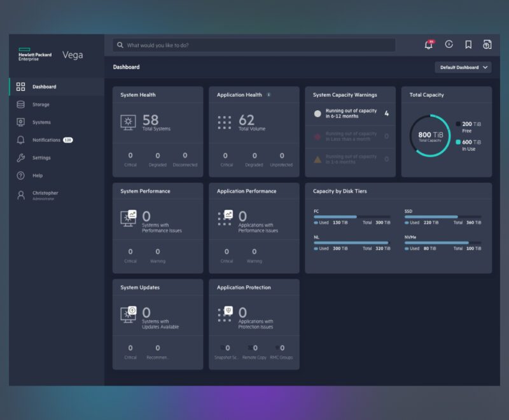
Task: Click the Application Performance chart icon
Action: point(225,218)
